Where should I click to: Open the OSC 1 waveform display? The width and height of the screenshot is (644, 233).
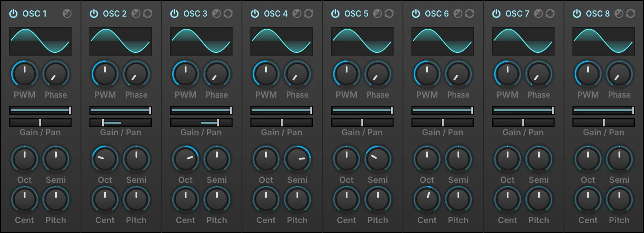[x=40, y=41]
